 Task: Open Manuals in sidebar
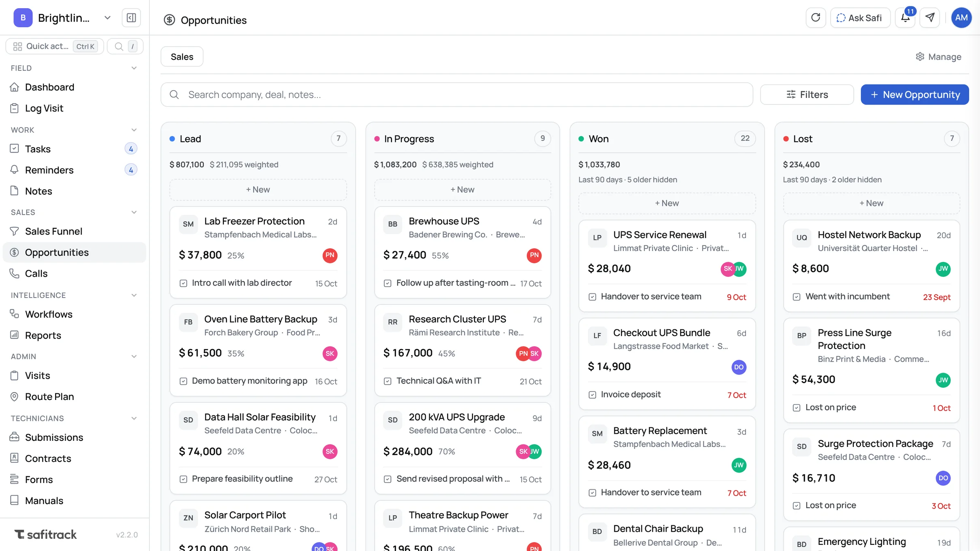(74, 501)
